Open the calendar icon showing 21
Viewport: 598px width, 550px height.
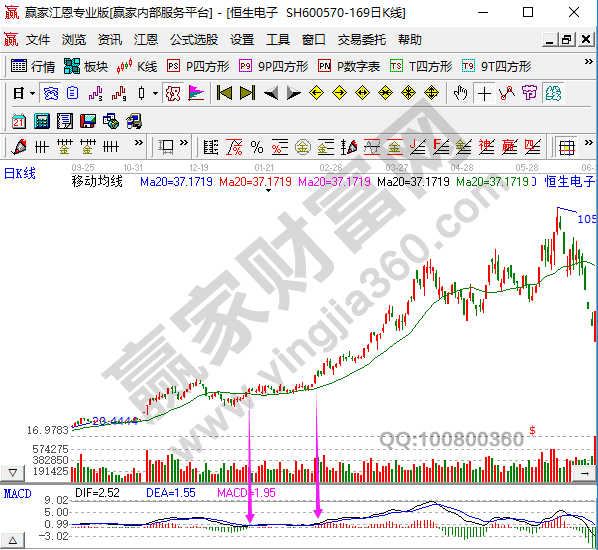coord(19,121)
